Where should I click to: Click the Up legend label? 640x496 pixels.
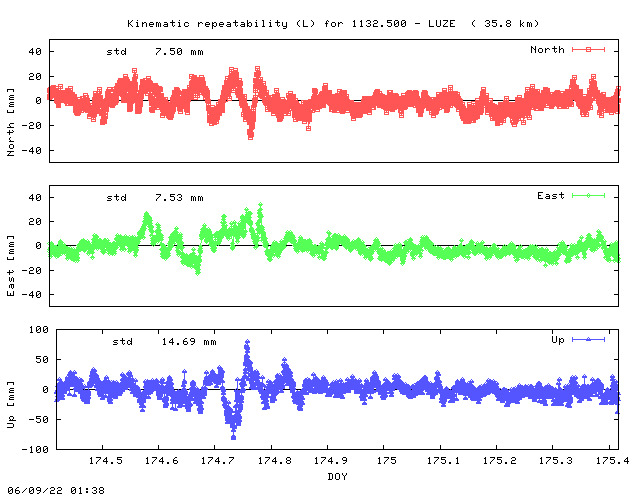click(x=558, y=340)
